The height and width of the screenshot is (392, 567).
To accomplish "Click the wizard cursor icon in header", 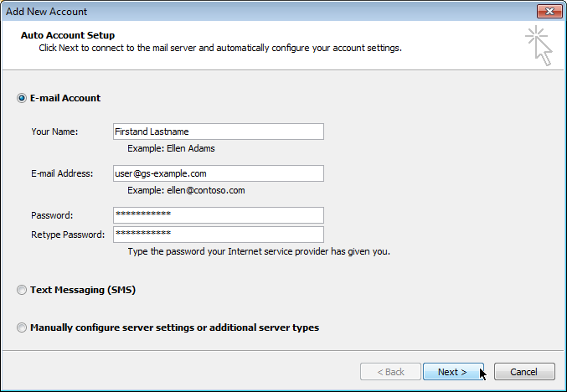I will (x=539, y=46).
